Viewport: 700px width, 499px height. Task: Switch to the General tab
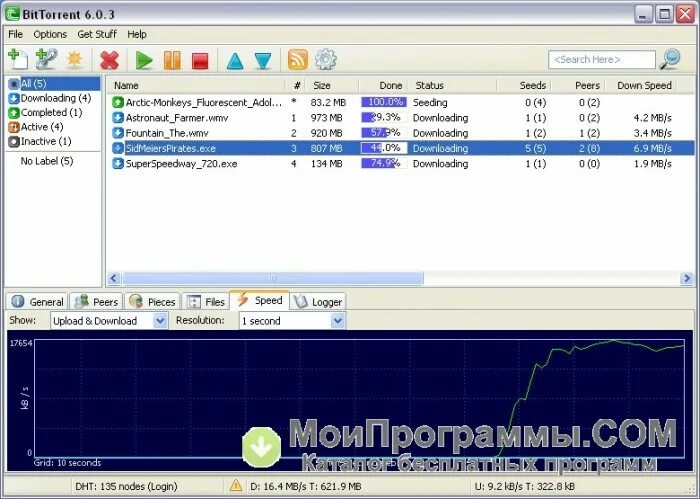38,302
